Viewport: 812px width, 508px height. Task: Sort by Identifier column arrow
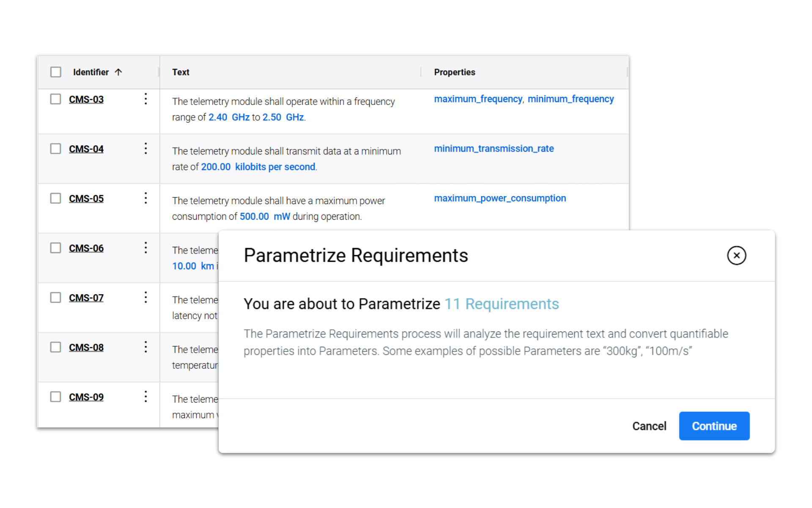tap(119, 72)
